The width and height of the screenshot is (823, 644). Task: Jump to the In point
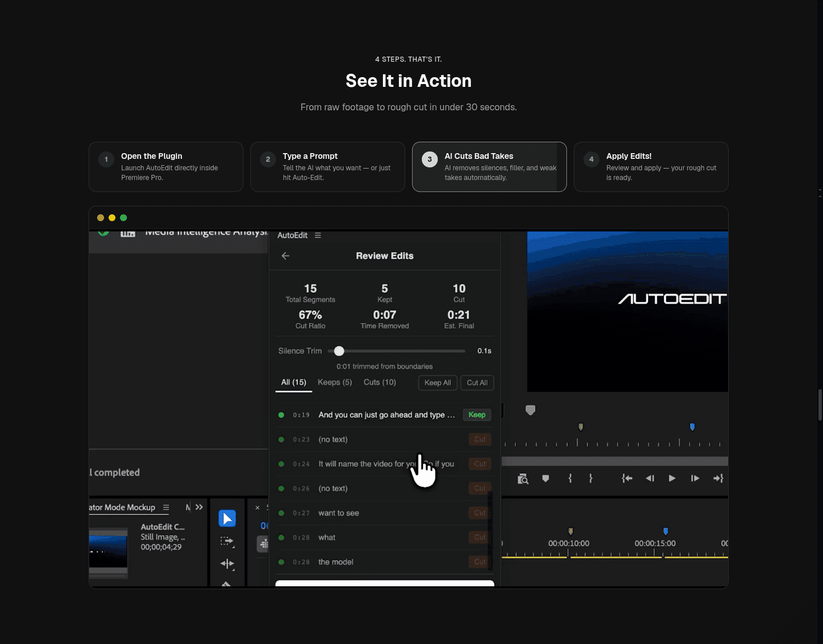tap(627, 478)
